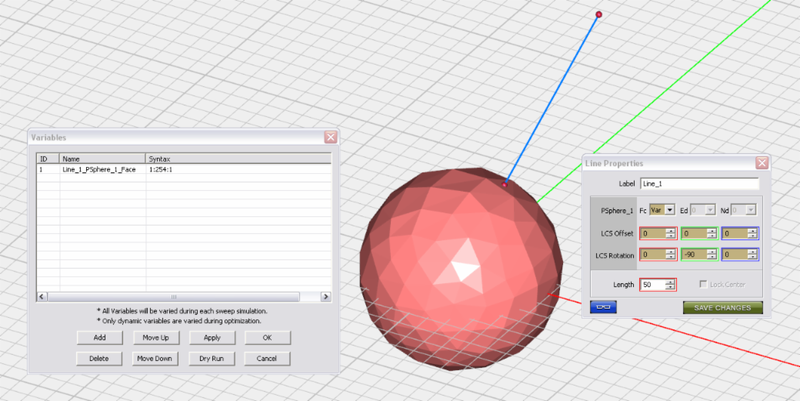
Task: Select the Line_1_PSphere_1_Face variable row
Action: (98, 170)
